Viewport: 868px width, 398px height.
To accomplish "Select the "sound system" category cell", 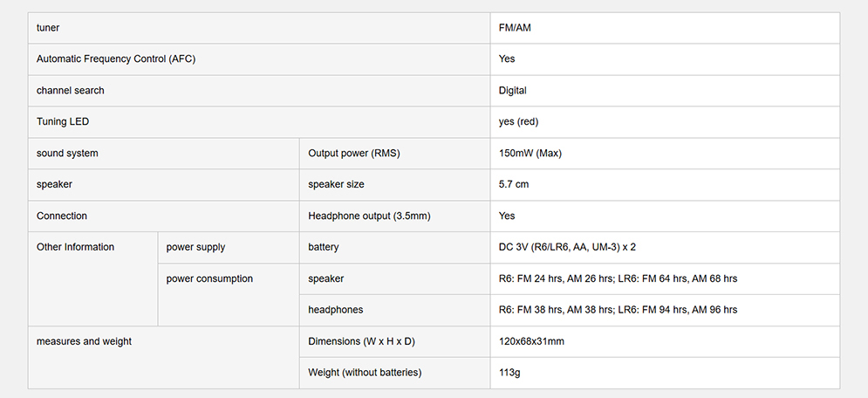I will point(67,154).
